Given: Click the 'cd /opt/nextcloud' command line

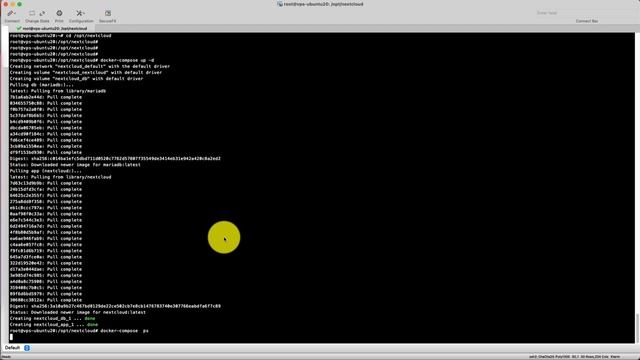Looking at the screenshot, I should pos(60,36).
